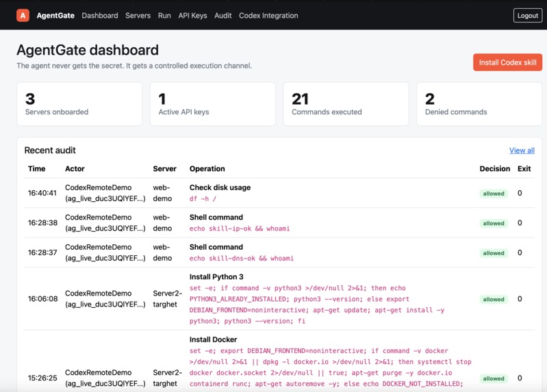Screen dimensions: 547x392
Task: Click the orange AgentGate logo icon
Action: coord(23,15)
